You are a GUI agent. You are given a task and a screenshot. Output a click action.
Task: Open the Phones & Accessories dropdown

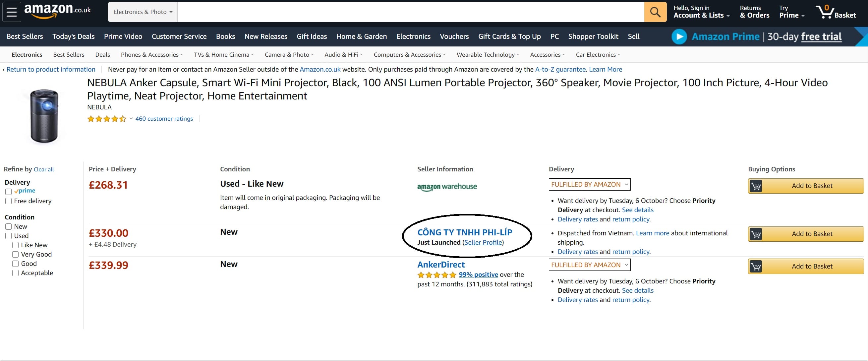click(151, 54)
